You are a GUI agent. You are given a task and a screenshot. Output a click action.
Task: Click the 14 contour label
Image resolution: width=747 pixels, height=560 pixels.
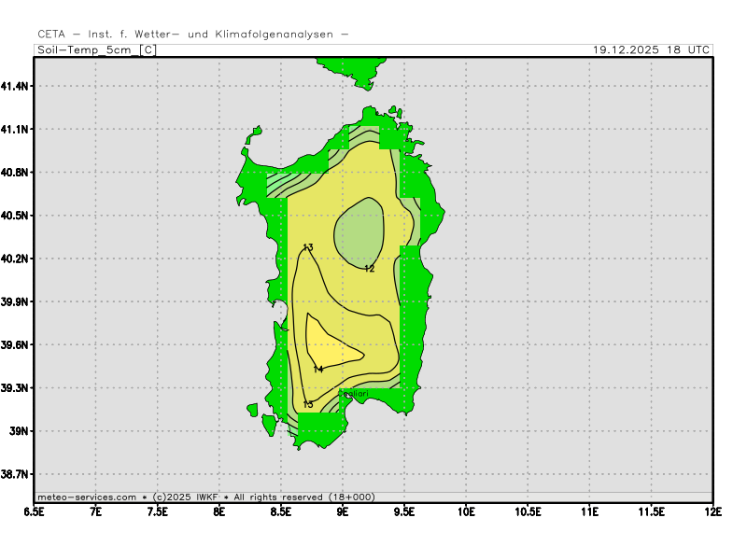click(x=317, y=370)
